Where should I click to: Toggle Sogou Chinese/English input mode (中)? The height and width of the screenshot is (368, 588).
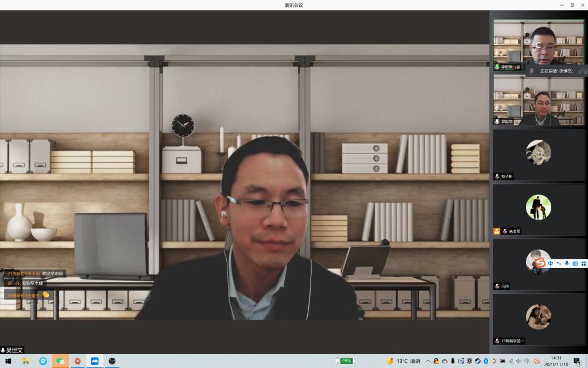point(550,263)
